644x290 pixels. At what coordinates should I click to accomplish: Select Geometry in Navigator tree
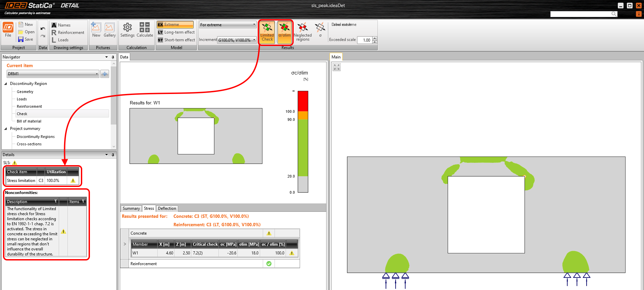(25, 92)
